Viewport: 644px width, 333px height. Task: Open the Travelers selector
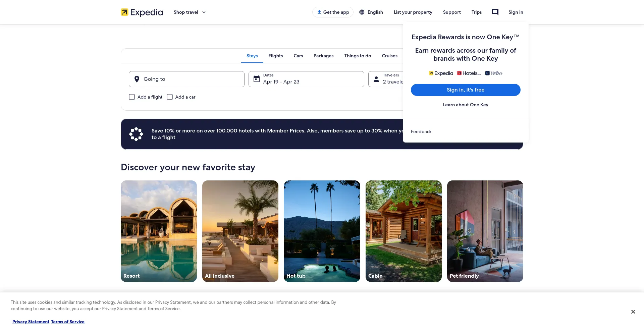coord(386,79)
